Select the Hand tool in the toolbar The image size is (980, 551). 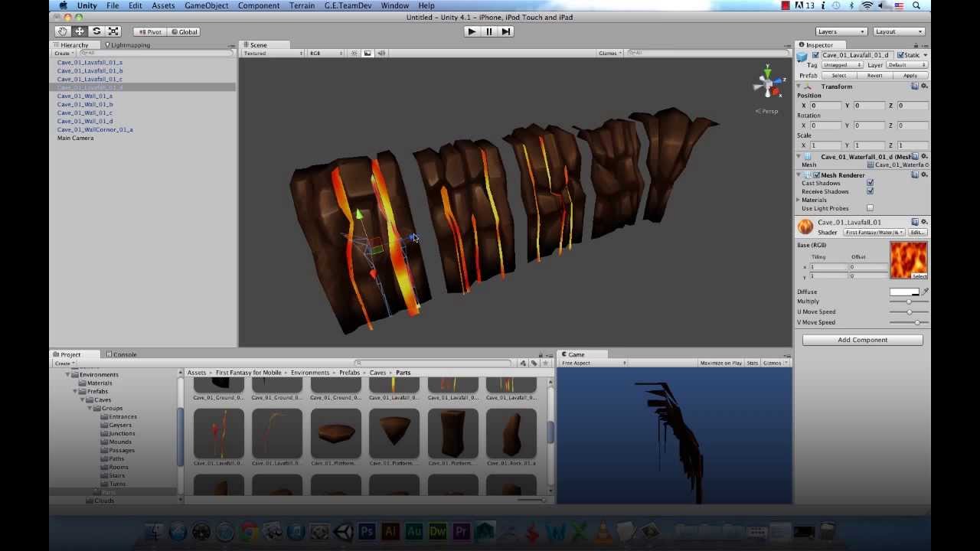click(x=62, y=31)
